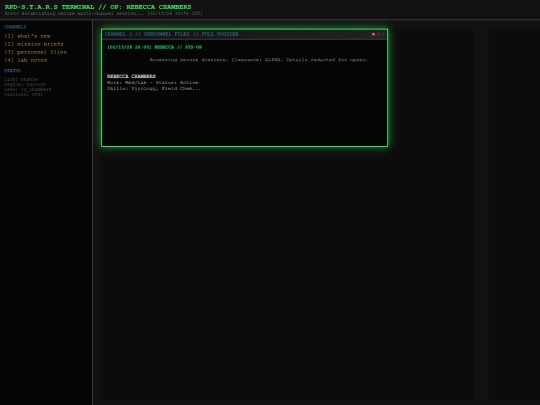Click the "Skills: Virology, Field Chem..." line
Viewport: 540px width, 405px height.
pyautogui.click(x=154, y=88)
